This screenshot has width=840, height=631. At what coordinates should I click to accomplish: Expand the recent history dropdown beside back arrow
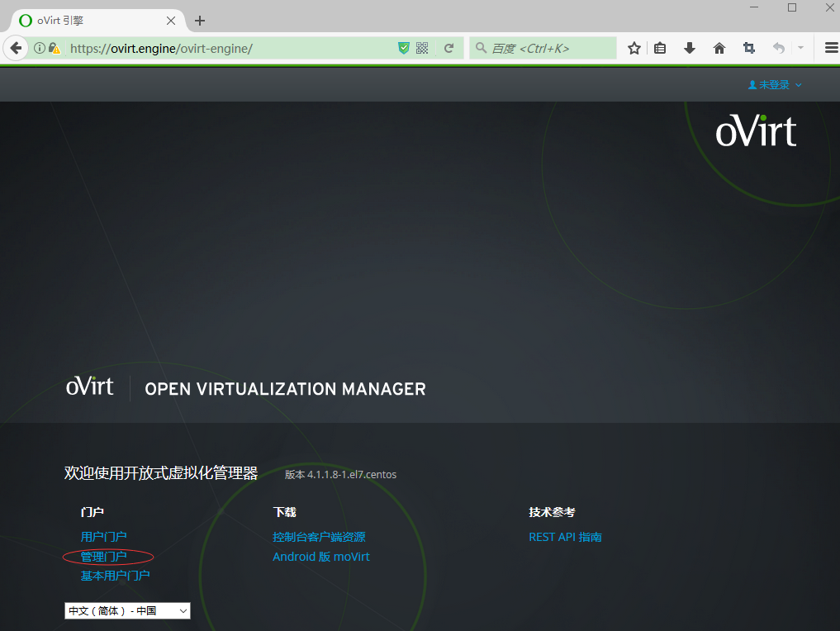[x=800, y=48]
